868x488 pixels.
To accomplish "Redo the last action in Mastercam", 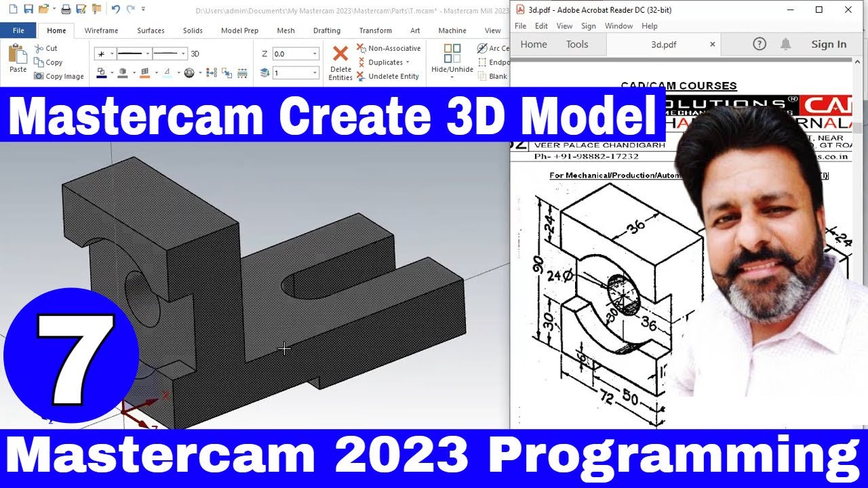I will pyautogui.click(x=130, y=9).
